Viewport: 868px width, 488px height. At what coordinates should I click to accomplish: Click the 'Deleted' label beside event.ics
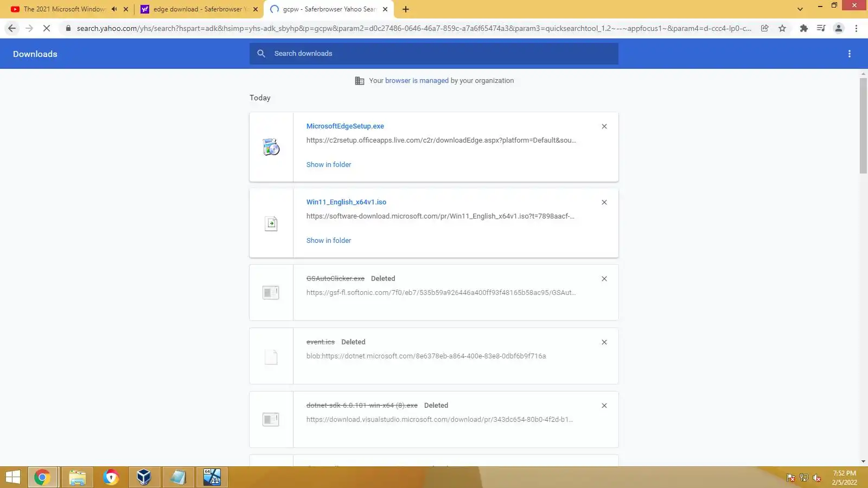click(x=353, y=342)
